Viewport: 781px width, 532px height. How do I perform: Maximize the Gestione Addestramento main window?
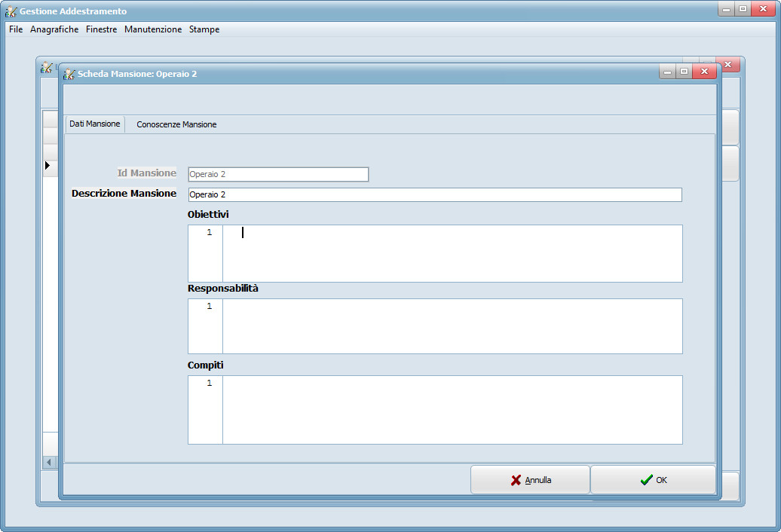[743, 9]
